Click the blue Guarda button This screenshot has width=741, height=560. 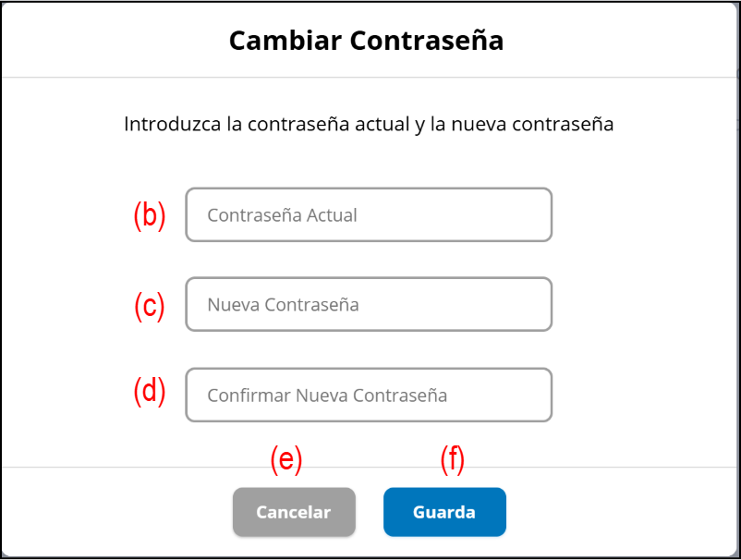point(444,512)
